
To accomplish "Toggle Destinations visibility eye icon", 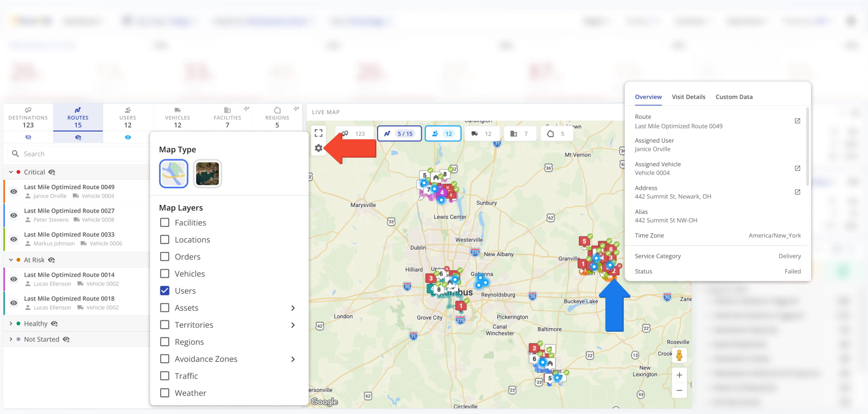I will pyautogui.click(x=28, y=137).
